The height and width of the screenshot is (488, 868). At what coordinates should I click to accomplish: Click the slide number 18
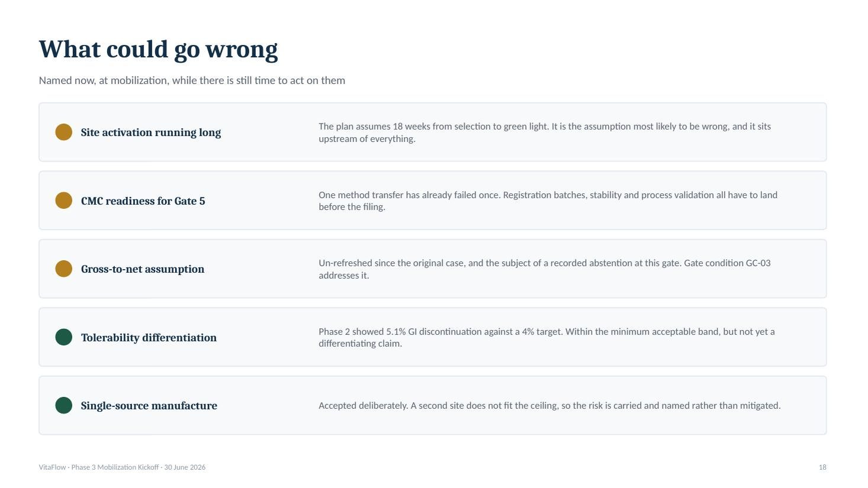[822, 467]
